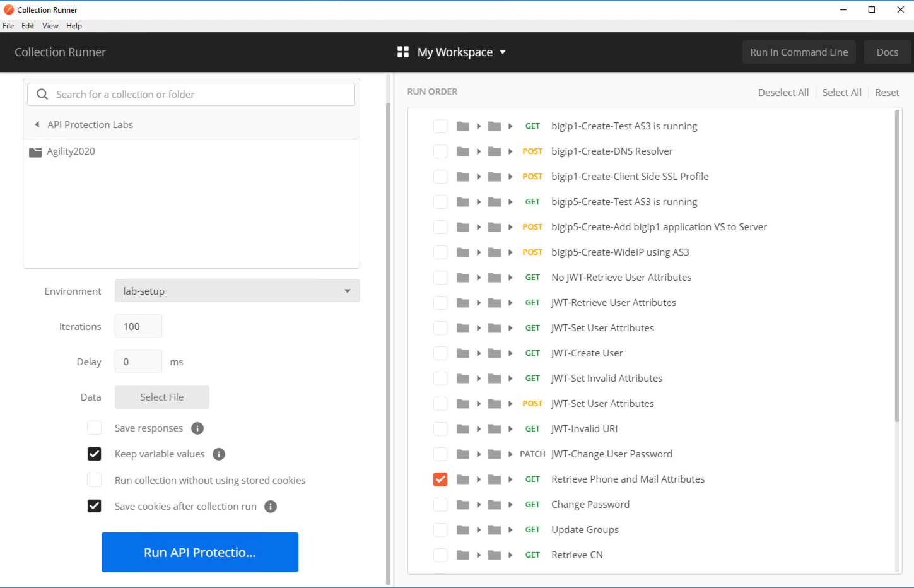914x588 pixels.
Task: Click first folder icon in bigip5-Create-Add bigip1 application row
Action: tap(463, 227)
